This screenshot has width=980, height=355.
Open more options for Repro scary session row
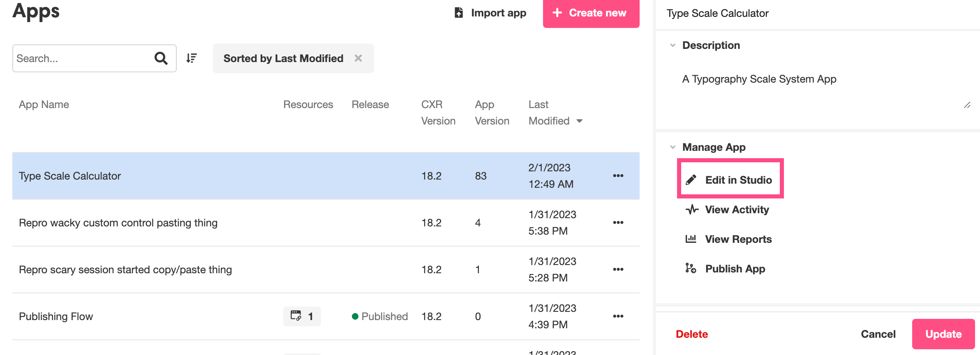click(x=618, y=270)
